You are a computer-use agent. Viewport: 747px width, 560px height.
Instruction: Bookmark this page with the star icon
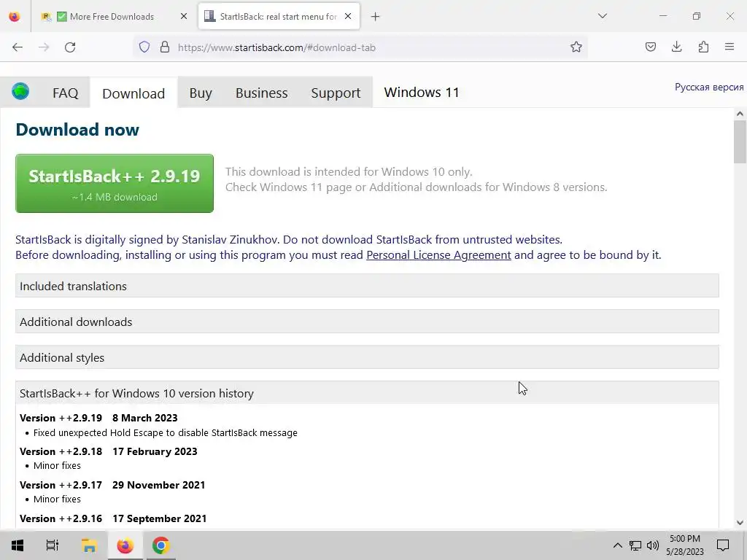click(576, 47)
